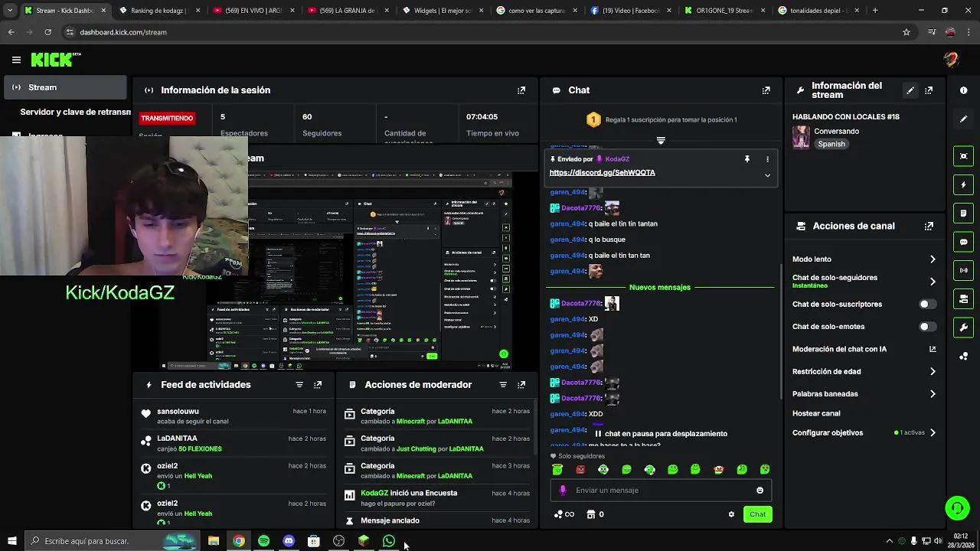Screen dimensions: 980x551
Task: Switch to OR1GONE_19 Stream browser tab
Action: (723, 11)
